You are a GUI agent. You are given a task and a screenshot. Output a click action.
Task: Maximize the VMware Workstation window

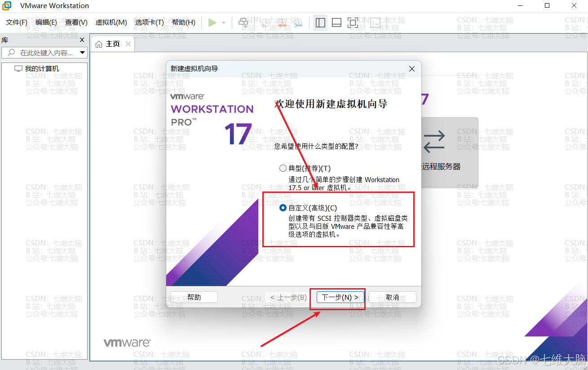(x=547, y=6)
